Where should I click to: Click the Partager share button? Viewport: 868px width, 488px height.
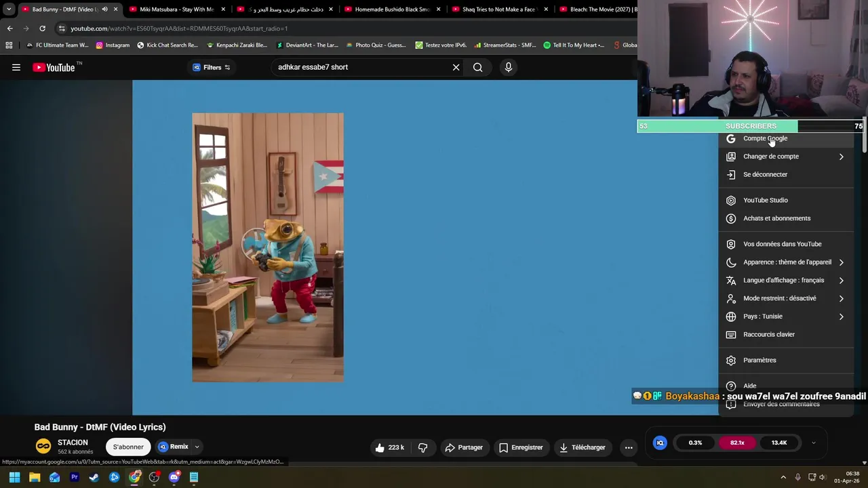(465, 447)
